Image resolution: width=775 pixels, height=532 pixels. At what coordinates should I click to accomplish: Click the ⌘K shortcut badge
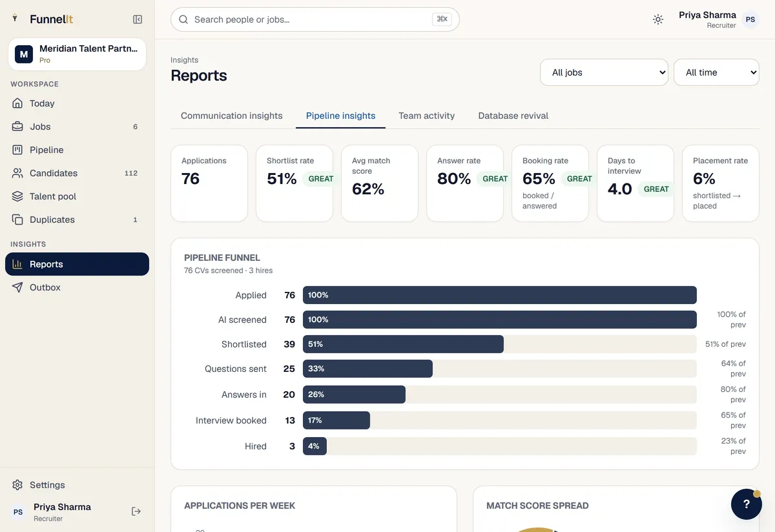coord(442,19)
